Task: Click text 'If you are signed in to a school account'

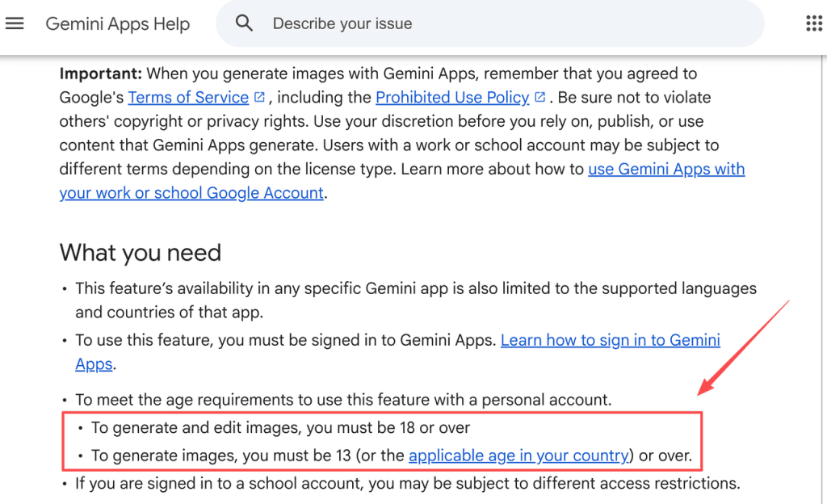Action: [x=220, y=484]
